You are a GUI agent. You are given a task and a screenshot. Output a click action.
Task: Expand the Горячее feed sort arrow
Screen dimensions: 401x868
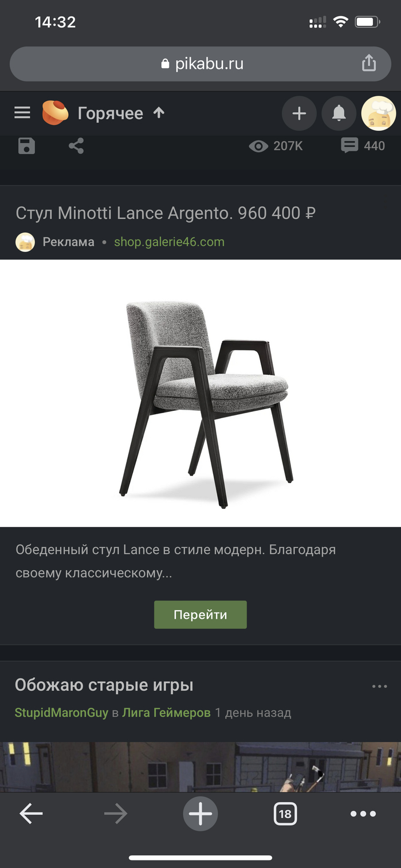[x=159, y=113]
